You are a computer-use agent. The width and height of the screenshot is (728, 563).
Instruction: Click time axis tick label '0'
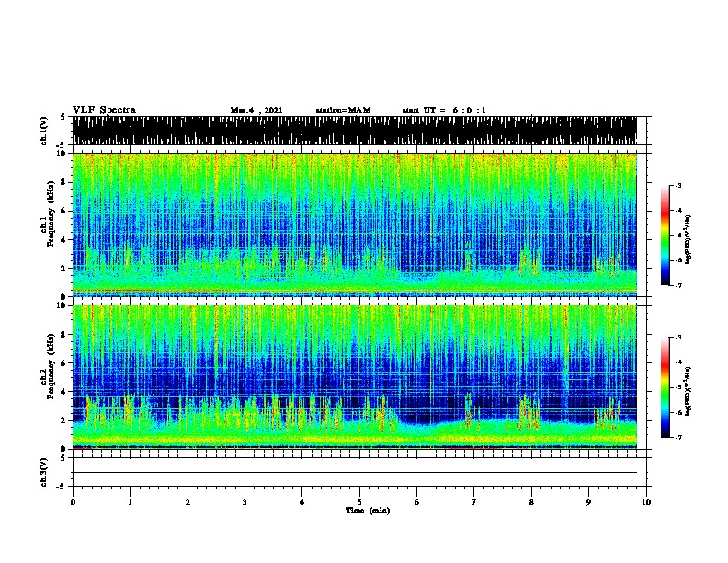(x=73, y=502)
